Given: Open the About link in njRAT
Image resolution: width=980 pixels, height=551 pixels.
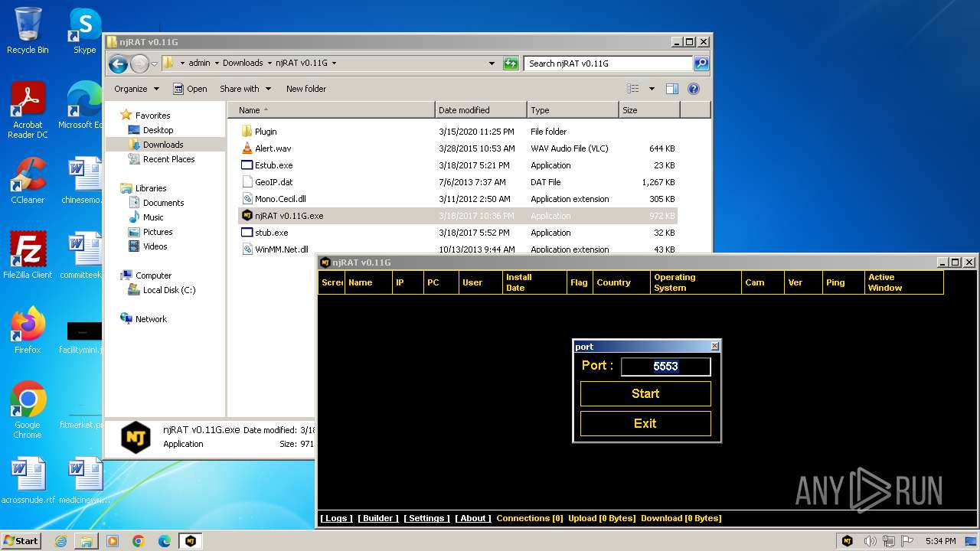Looking at the screenshot, I should click(x=473, y=518).
